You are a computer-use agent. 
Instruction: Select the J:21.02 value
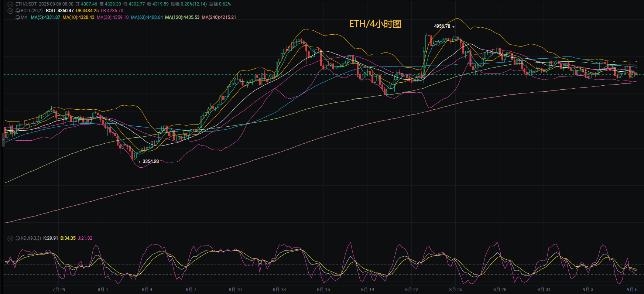click(x=85, y=238)
